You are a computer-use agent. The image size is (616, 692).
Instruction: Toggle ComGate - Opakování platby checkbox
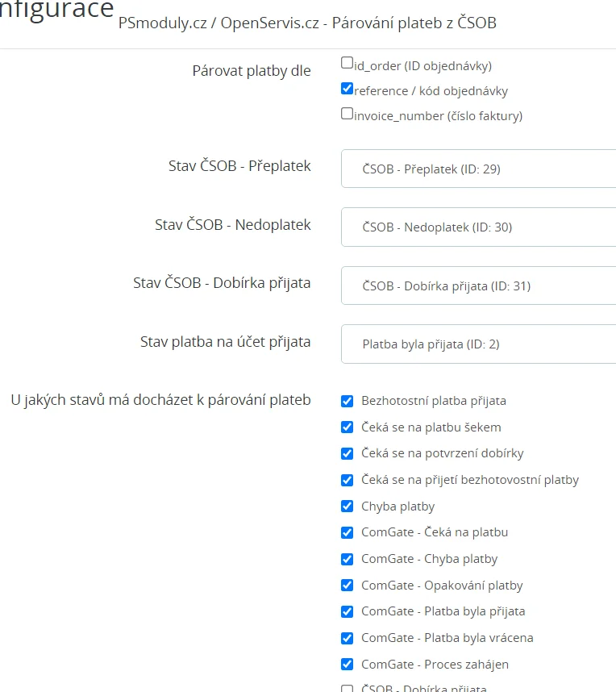(x=348, y=586)
